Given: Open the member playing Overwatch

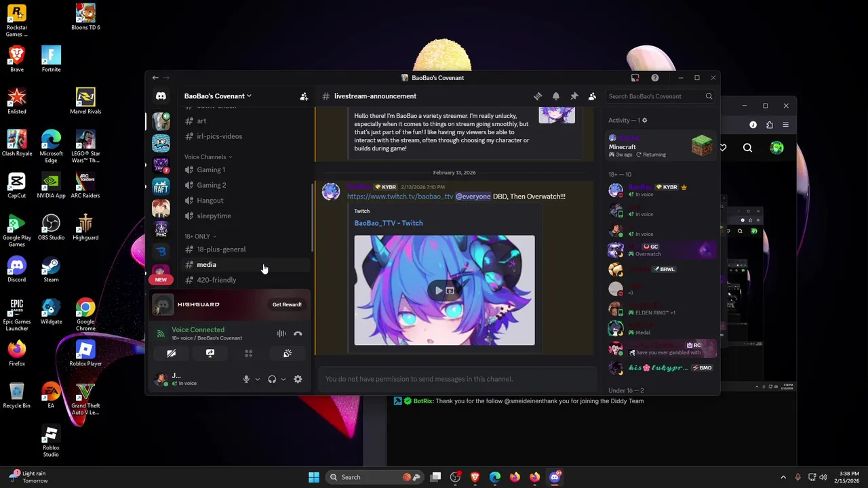Looking at the screenshot, I should point(661,250).
